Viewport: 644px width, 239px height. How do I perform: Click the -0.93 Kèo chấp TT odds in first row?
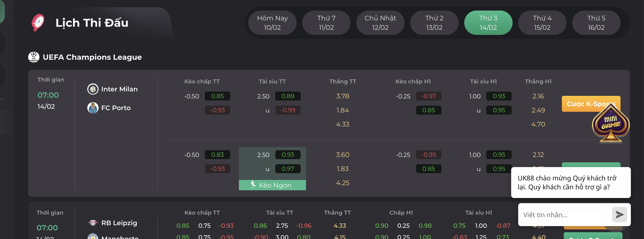pyautogui.click(x=218, y=110)
